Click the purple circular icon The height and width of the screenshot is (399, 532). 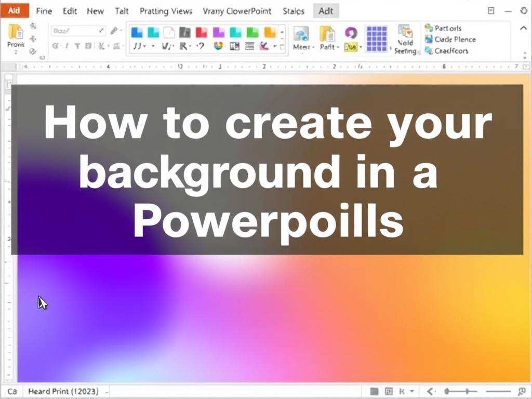coord(351,33)
